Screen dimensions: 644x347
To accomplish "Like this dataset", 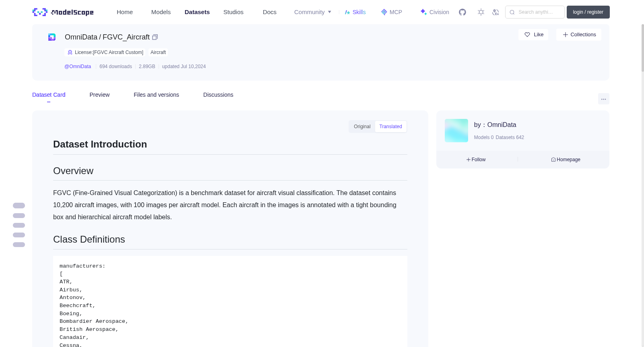I will tap(533, 35).
